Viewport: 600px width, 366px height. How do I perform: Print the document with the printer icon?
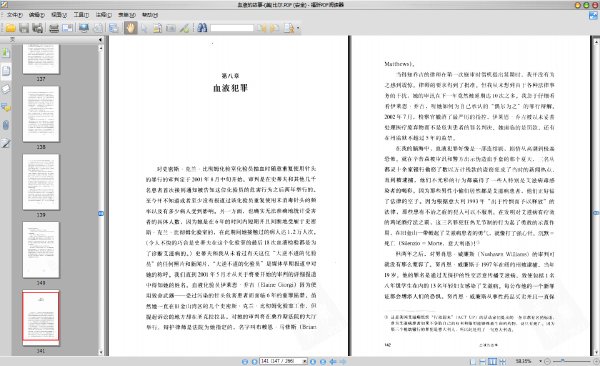click(x=54, y=28)
